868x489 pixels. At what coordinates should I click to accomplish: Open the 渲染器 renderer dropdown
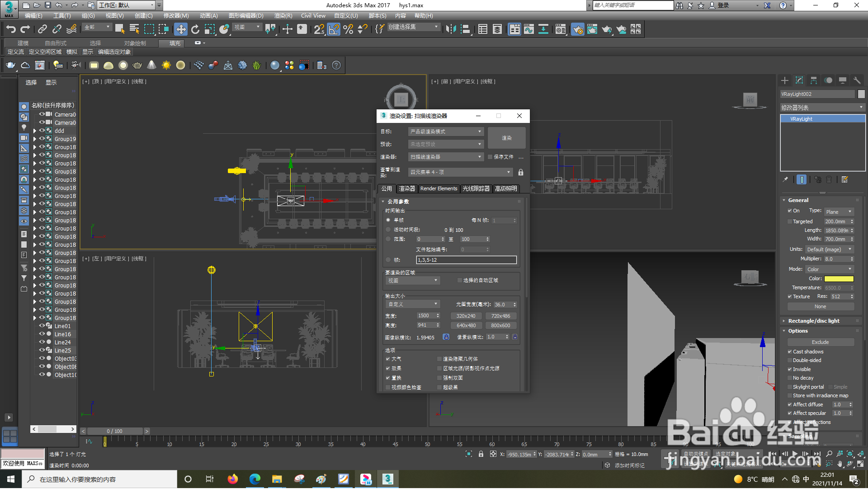(446, 157)
